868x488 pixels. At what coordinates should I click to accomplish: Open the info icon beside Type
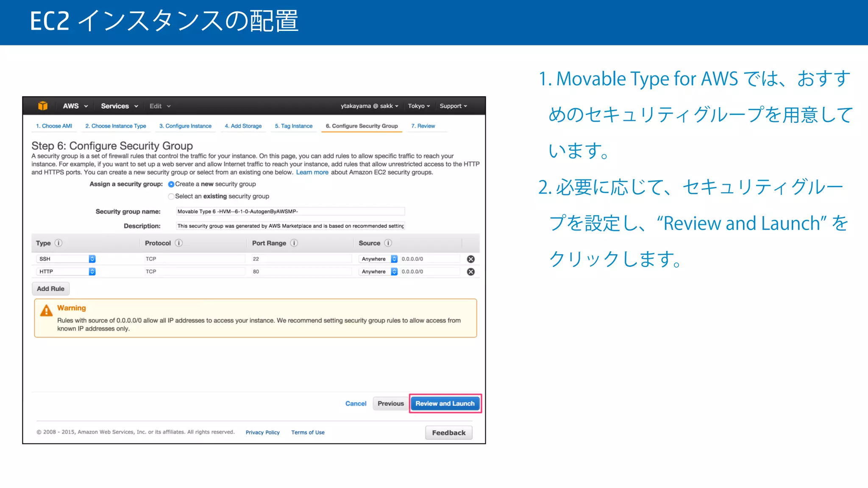coord(58,243)
